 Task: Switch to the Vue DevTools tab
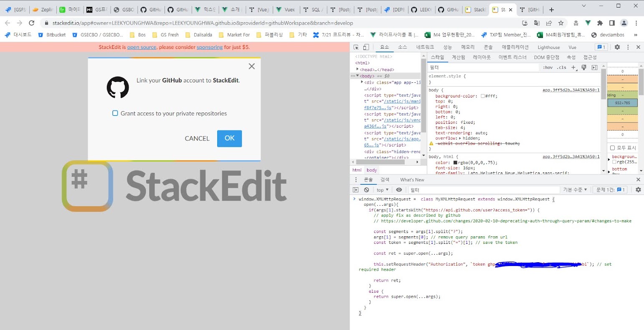coord(573,47)
